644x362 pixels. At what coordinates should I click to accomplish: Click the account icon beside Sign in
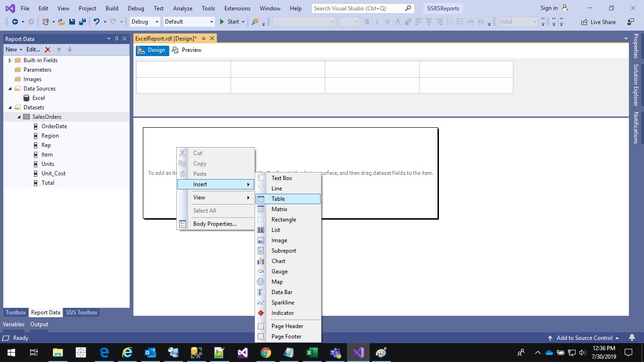pyautogui.click(x=565, y=8)
